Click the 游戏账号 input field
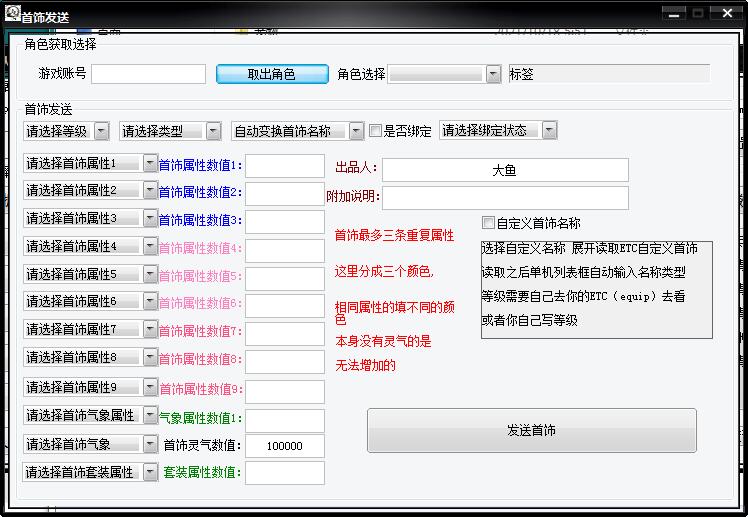Image resolution: width=748 pixels, height=517 pixels. (x=148, y=74)
